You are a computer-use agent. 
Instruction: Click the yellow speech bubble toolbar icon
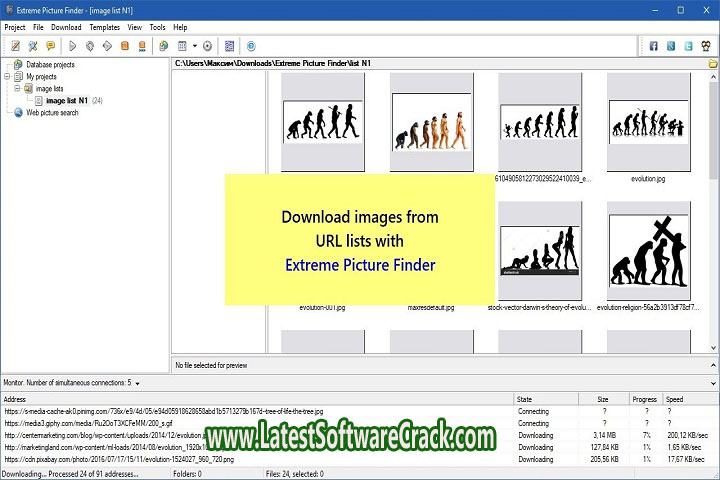click(50, 46)
